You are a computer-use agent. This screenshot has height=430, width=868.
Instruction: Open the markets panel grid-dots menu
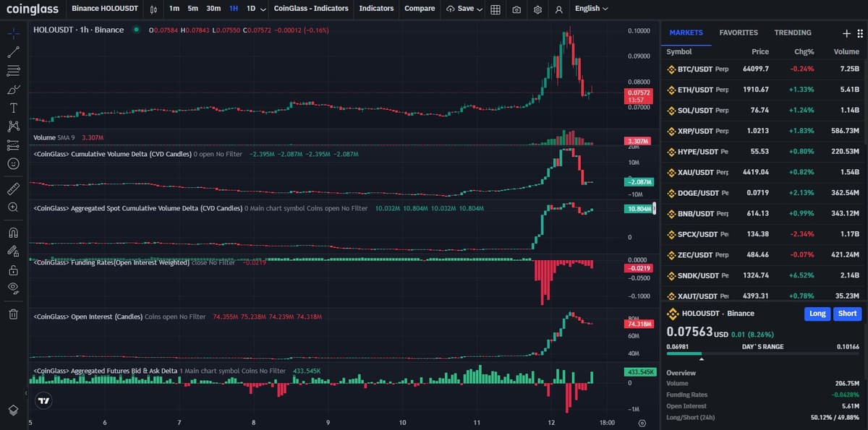[x=860, y=33]
